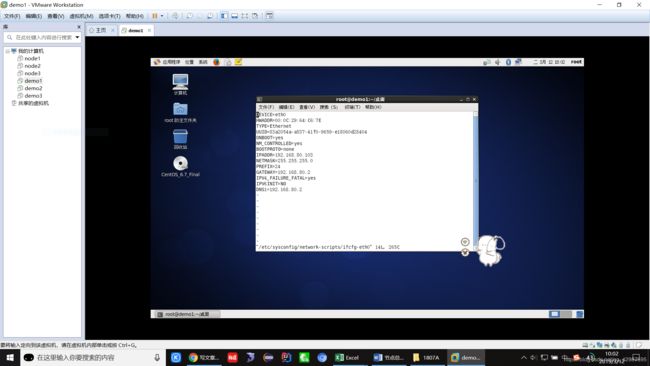Click the rightmost VMware toolbar view icon

[x=269, y=16]
